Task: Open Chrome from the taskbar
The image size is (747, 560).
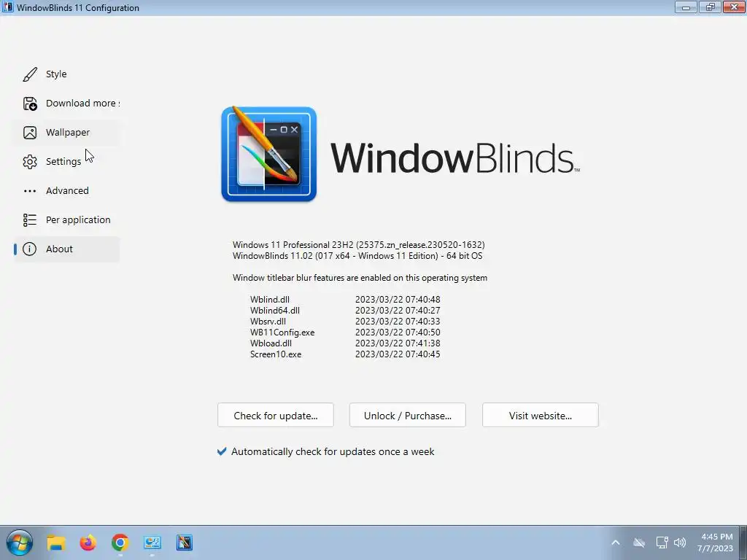Action: coord(120,542)
